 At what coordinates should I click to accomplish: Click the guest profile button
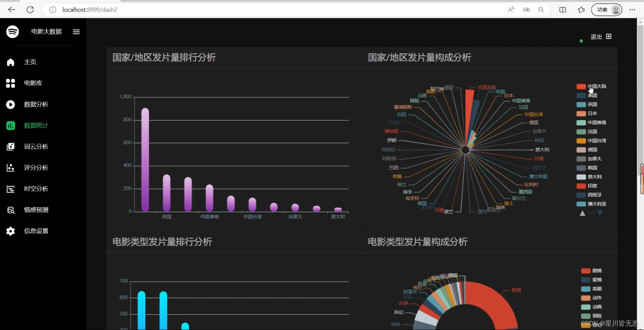click(606, 10)
